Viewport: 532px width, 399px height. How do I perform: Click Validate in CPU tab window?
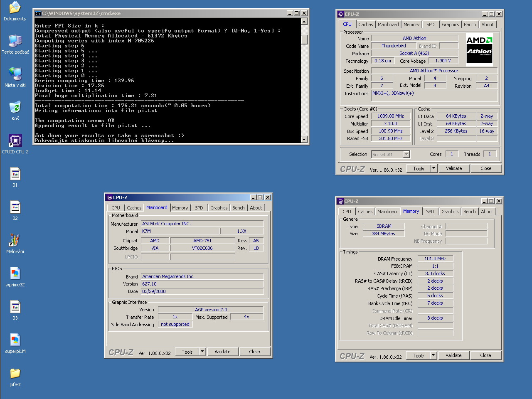click(454, 168)
